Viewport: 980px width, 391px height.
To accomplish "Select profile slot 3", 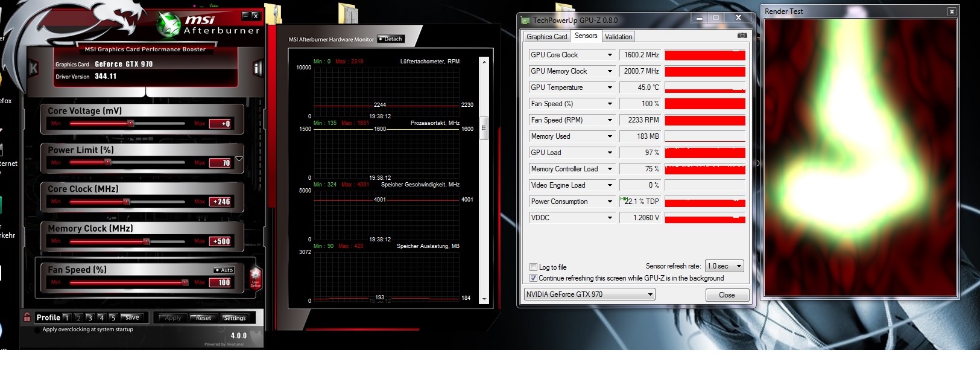I will click(x=89, y=317).
